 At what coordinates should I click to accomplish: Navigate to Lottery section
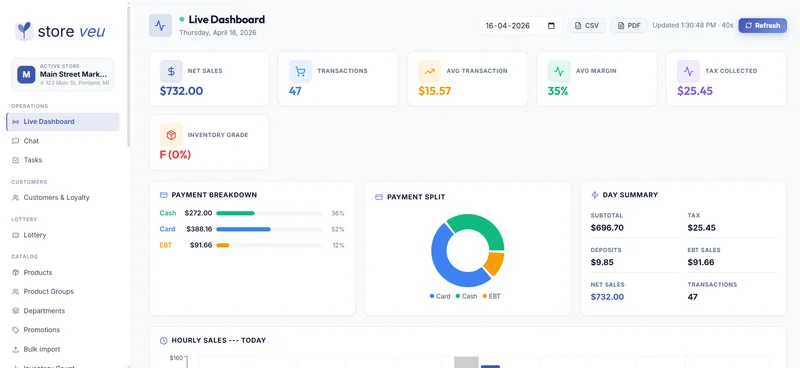[x=63, y=235]
